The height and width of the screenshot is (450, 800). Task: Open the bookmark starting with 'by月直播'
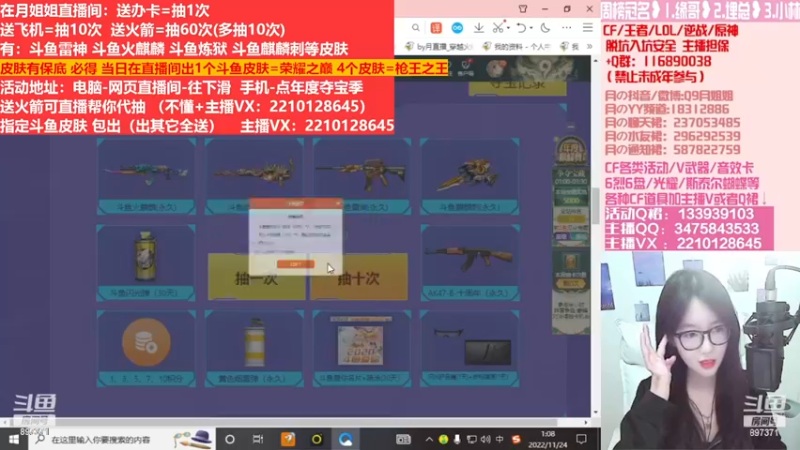(439, 46)
